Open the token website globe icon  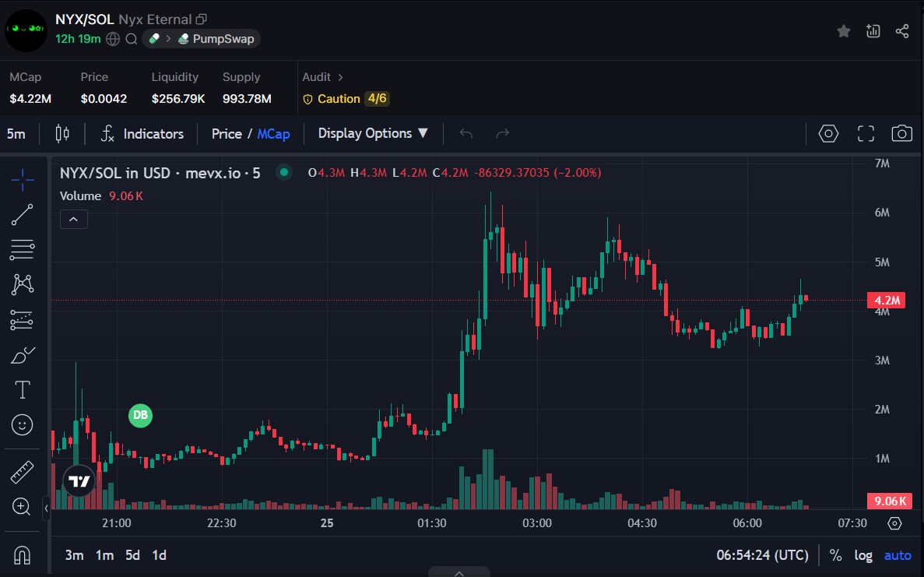[x=113, y=39]
